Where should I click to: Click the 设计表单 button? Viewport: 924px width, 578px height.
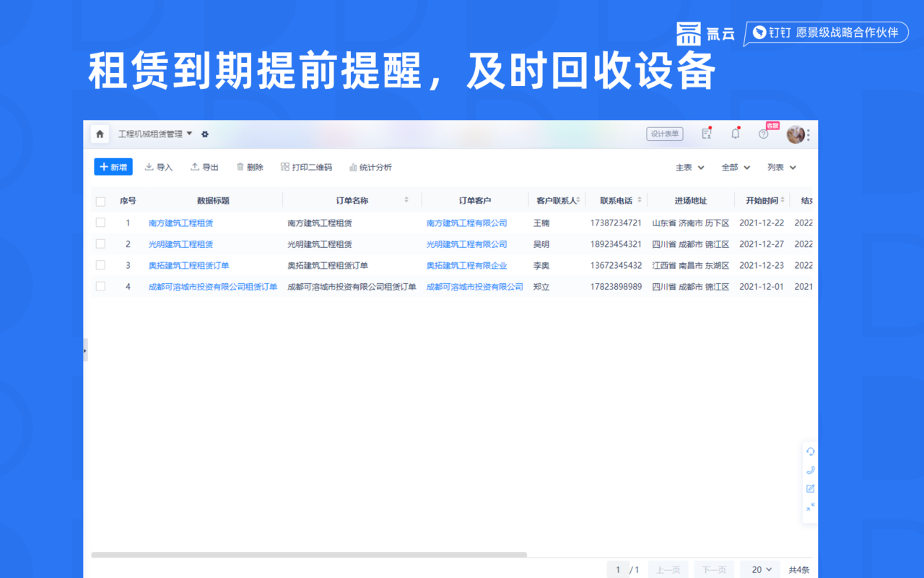click(x=665, y=134)
